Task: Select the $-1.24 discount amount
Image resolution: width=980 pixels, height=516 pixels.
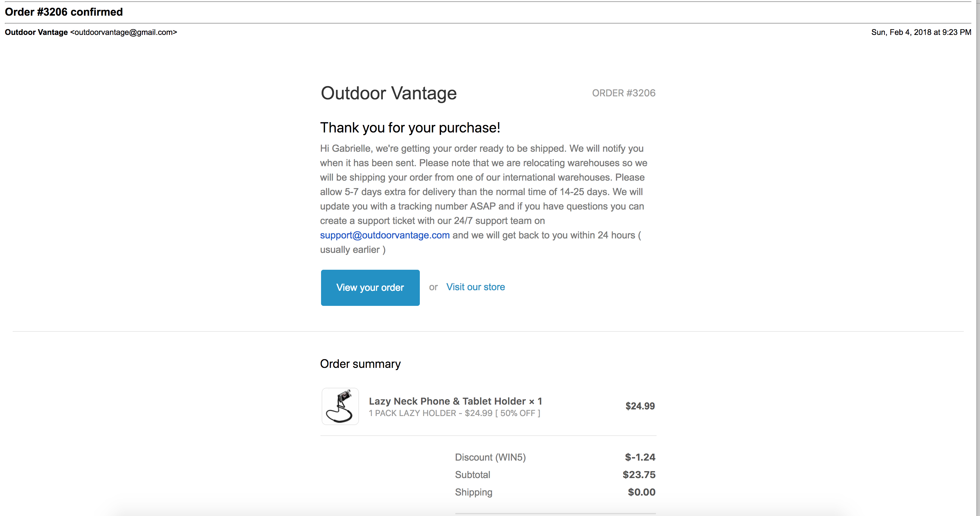Action: point(640,457)
